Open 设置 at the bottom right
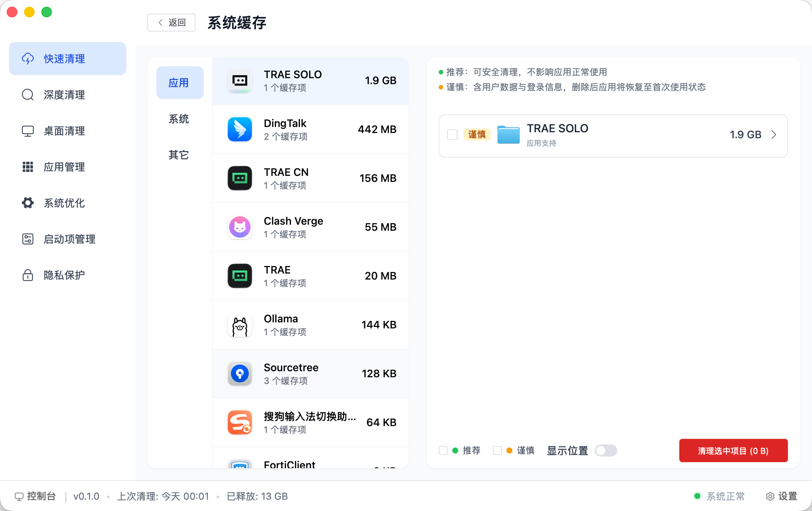 pyautogui.click(x=782, y=496)
